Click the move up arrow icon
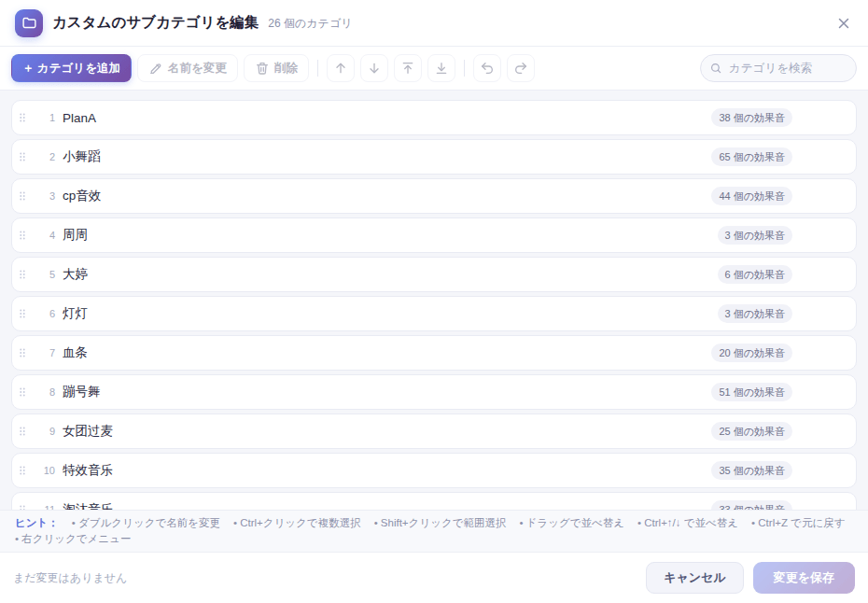This screenshot has height=603, width=868. (x=341, y=68)
